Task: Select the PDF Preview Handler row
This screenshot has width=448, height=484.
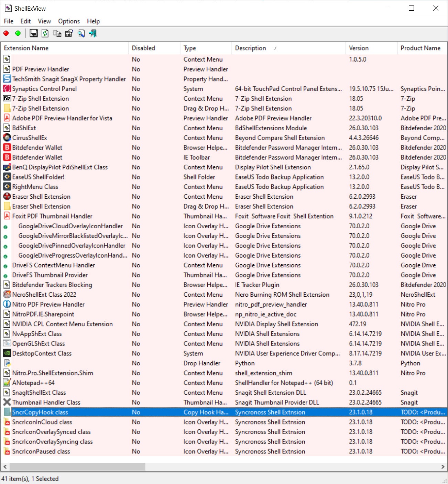Action: (224, 69)
